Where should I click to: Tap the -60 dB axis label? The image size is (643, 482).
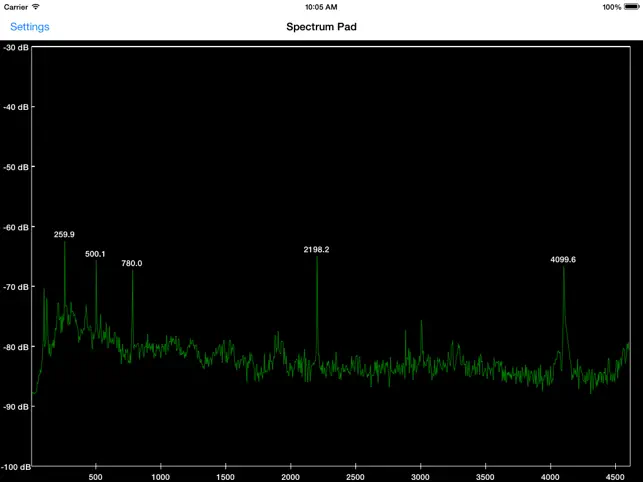[x=16, y=227]
